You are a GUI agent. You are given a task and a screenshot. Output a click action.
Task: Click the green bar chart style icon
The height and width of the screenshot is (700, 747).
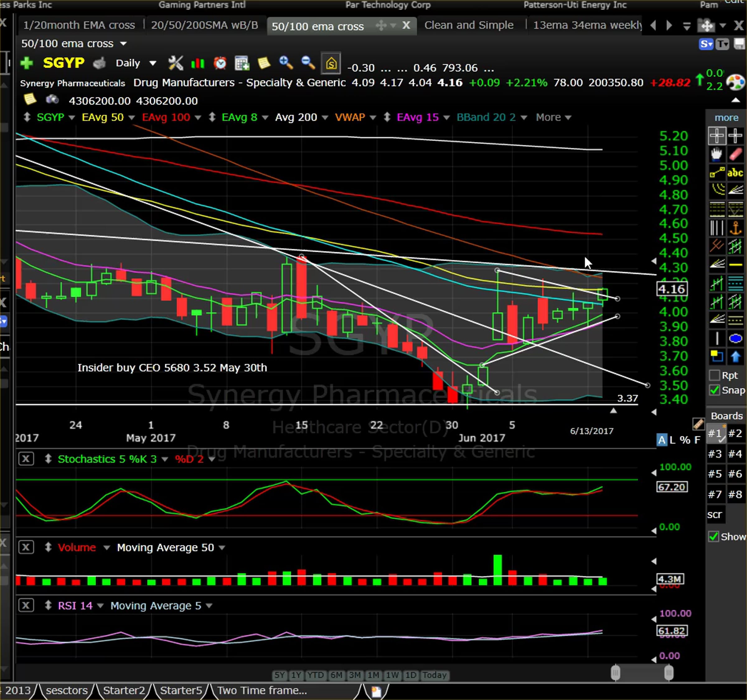(x=198, y=63)
